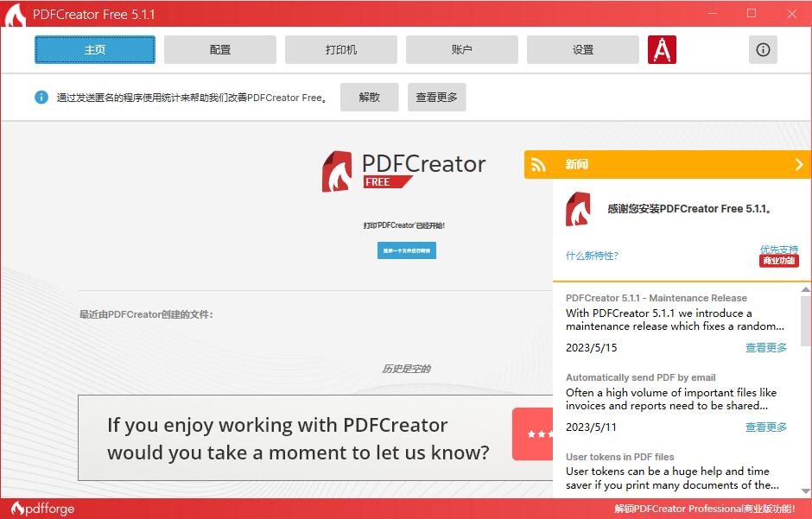Open the red Professional 'A' icon beside 设置
Screen dimensions: 812x519
(662, 49)
